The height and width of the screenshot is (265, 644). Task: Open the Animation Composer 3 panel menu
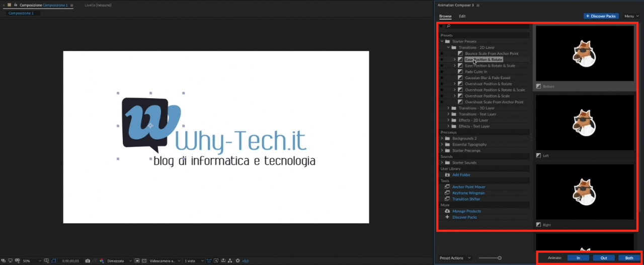pyautogui.click(x=478, y=5)
